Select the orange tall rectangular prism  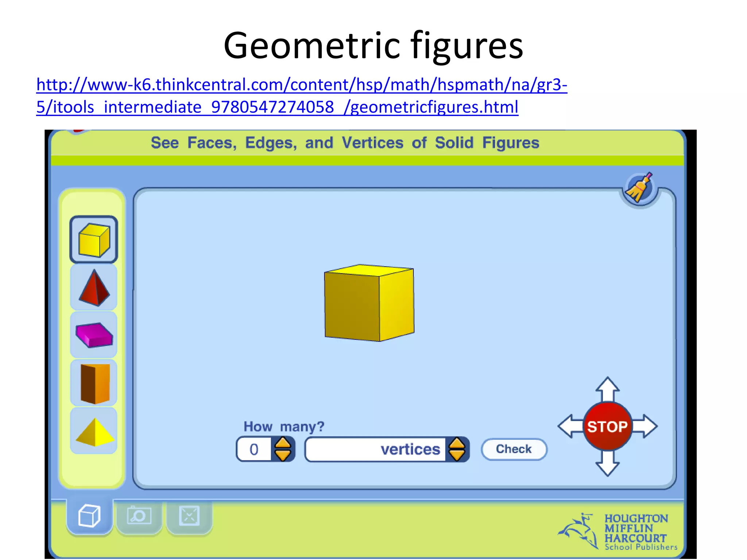(94, 383)
